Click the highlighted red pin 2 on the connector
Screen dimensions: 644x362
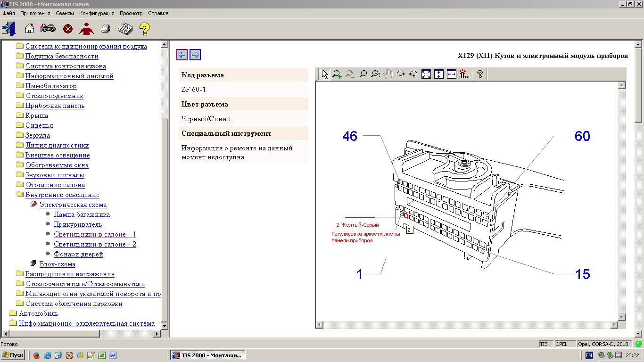coord(406,215)
